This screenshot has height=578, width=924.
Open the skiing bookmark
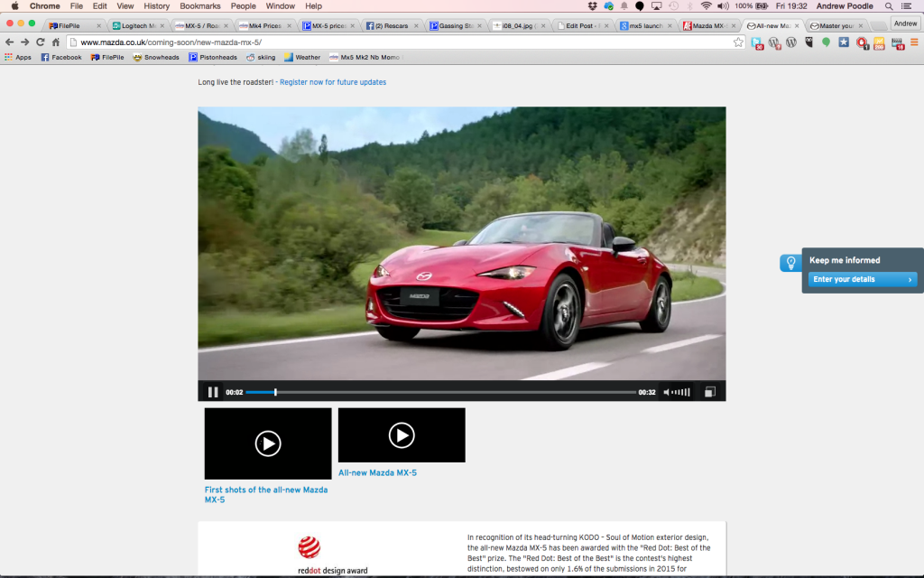click(261, 57)
